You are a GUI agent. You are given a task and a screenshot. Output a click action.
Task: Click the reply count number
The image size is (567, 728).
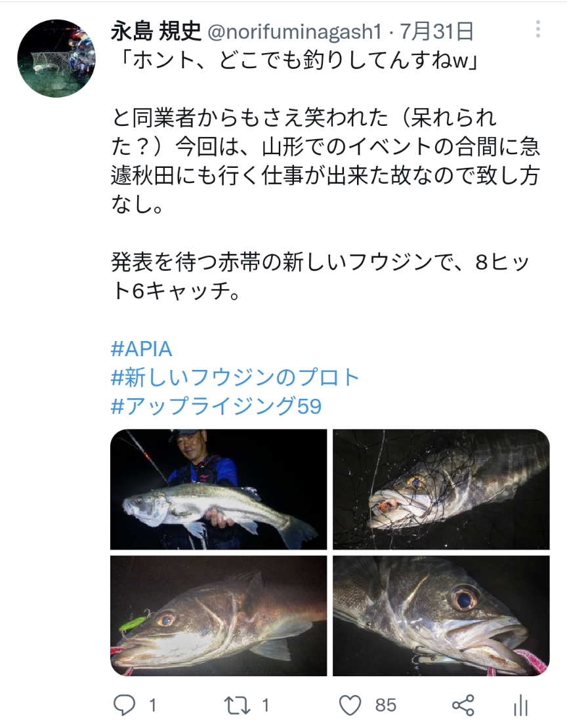(152, 705)
